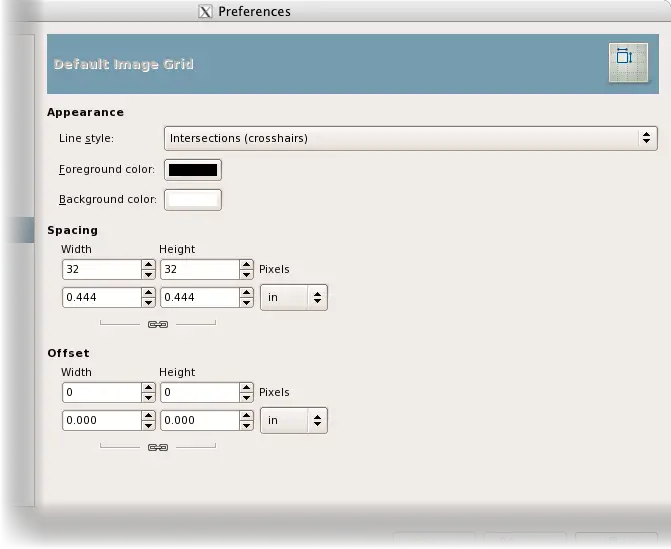This screenshot has height=549, width=671.
Task: Click the Foreground color swatch
Action: point(192,169)
